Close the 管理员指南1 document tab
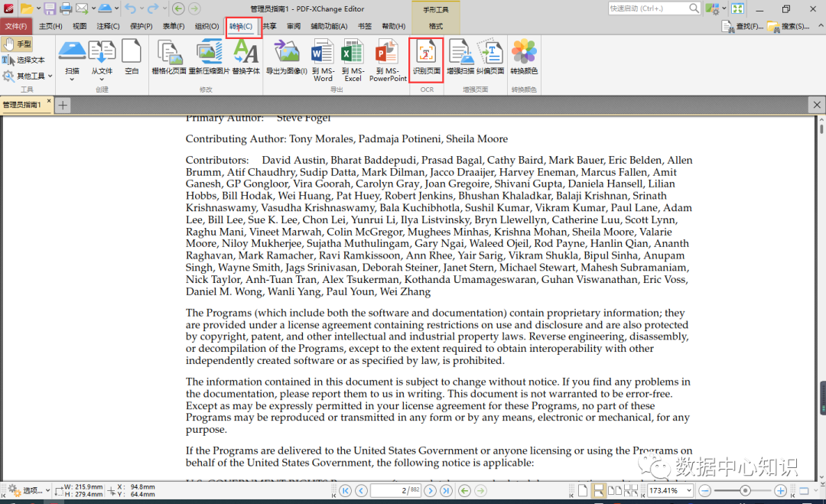This screenshot has width=826, height=504. pos(49,101)
